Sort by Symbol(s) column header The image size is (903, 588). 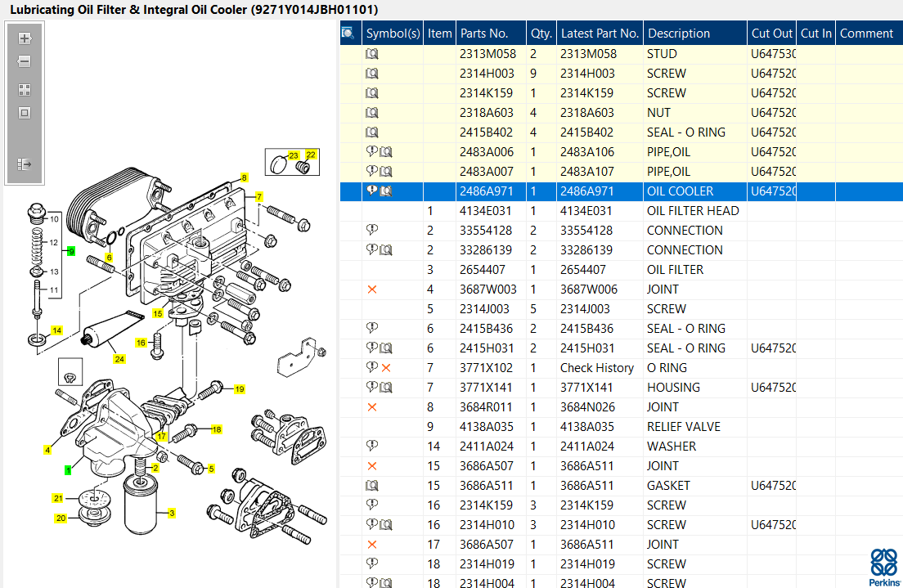tap(393, 34)
